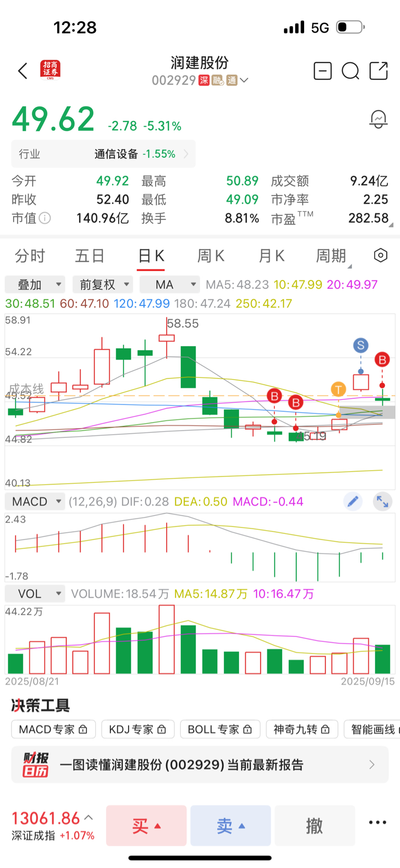Expand the 深证成指 index chevron
Screen dimensions: 400x868
89,817
